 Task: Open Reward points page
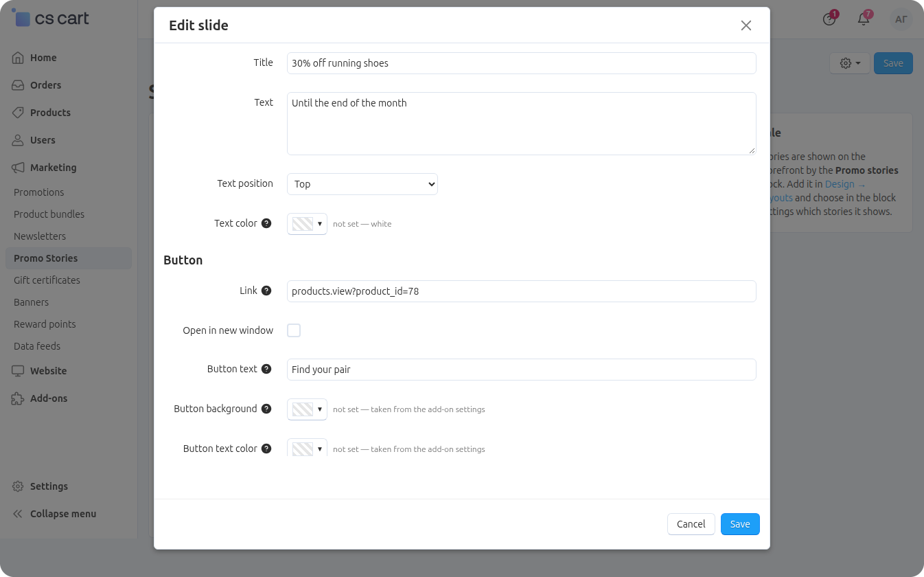click(45, 324)
